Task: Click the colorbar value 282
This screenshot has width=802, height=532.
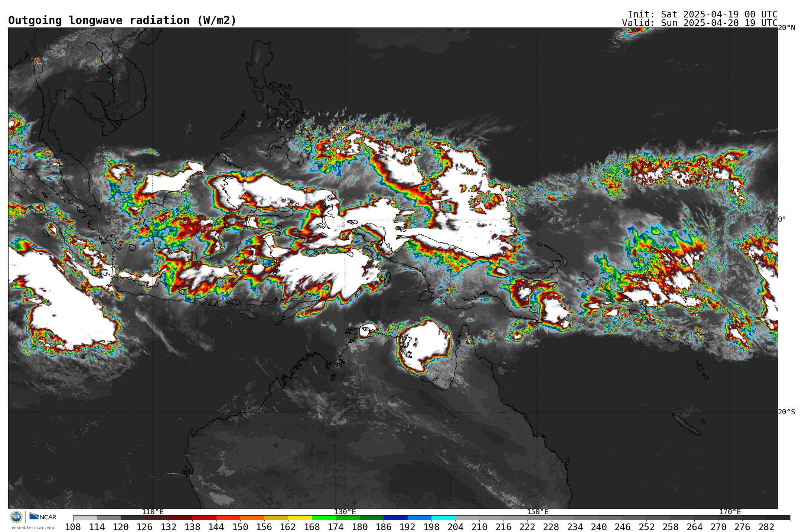Action: pyautogui.click(x=766, y=527)
